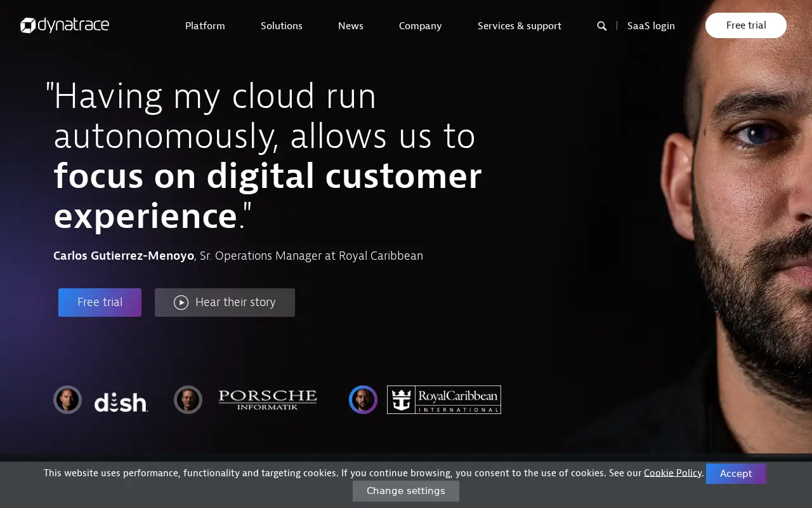
Task: Click the Royal Caribbean International logo
Action: 444,400
